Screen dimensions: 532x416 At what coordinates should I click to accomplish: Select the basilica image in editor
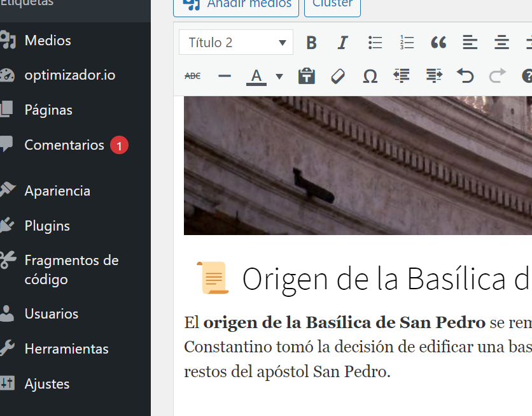[x=358, y=166]
